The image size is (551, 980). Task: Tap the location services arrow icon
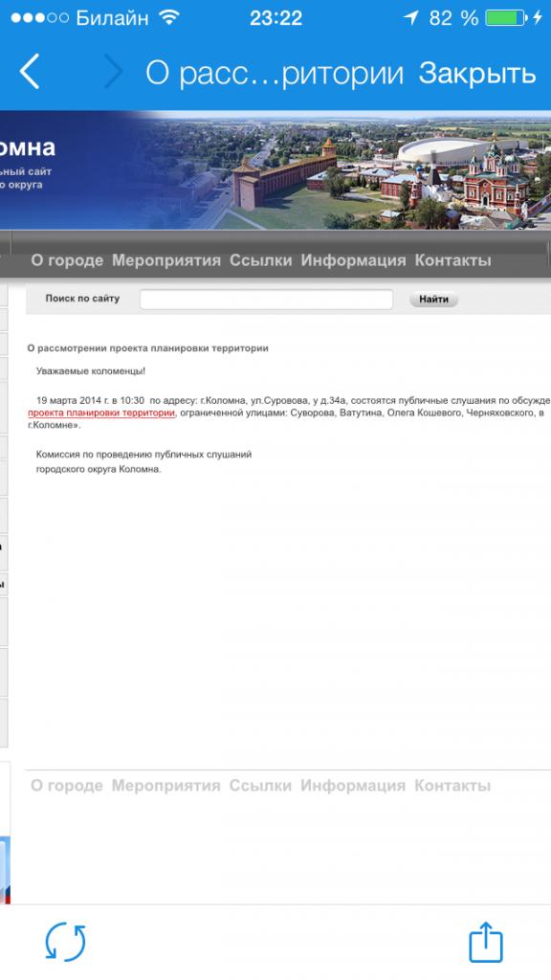coord(410,17)
